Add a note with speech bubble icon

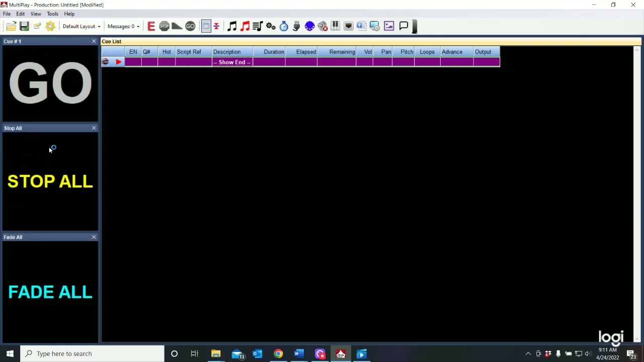coord(404,26)
